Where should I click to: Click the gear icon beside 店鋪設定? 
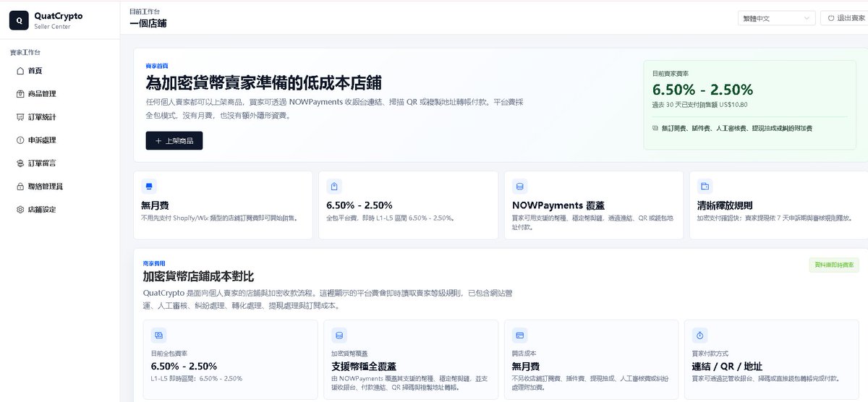tap(20, 209)
